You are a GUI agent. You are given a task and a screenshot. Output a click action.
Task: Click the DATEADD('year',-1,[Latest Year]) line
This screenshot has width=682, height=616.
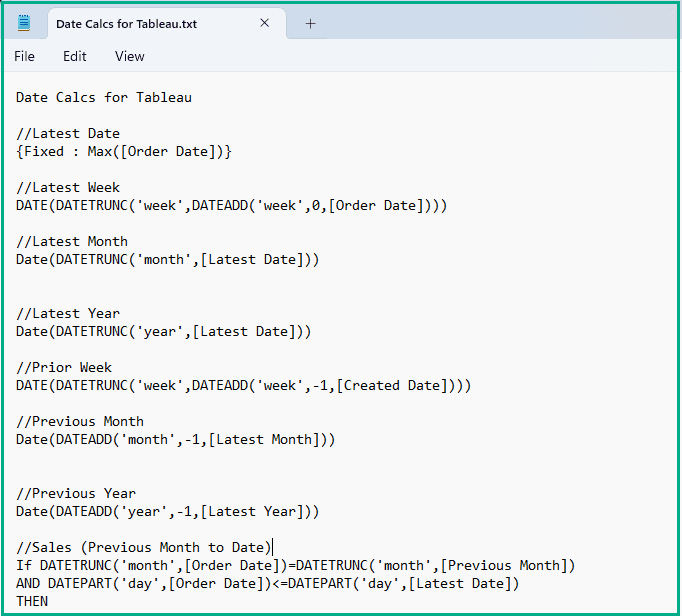point(168,512)
